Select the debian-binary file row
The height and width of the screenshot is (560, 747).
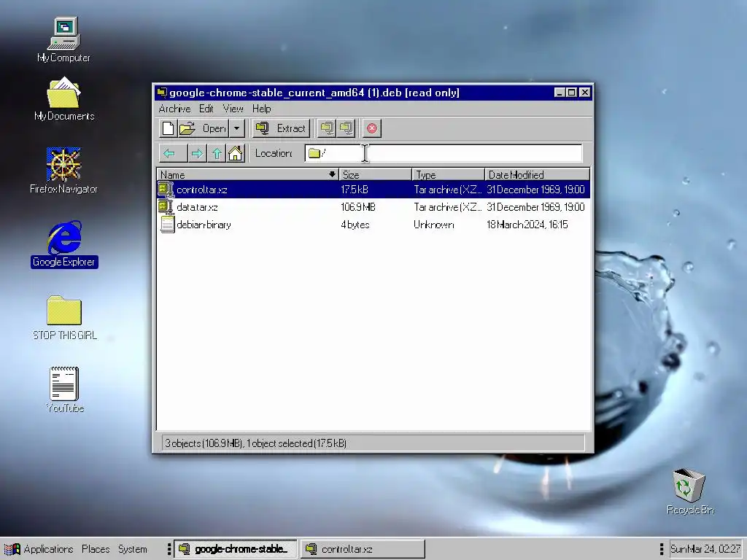(x=373, y=225)
